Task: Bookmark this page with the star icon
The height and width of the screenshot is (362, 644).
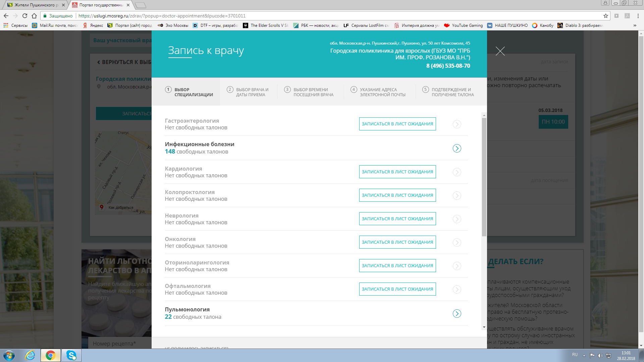Action: click(605, 16)
